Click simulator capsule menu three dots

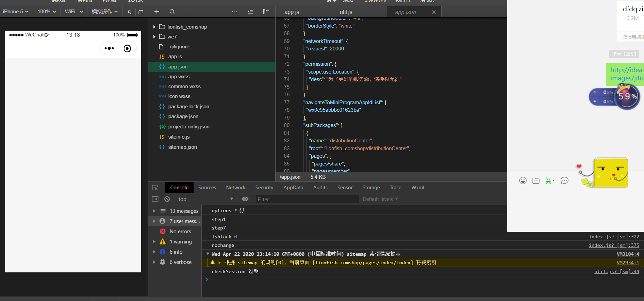(x=109, y=48)
